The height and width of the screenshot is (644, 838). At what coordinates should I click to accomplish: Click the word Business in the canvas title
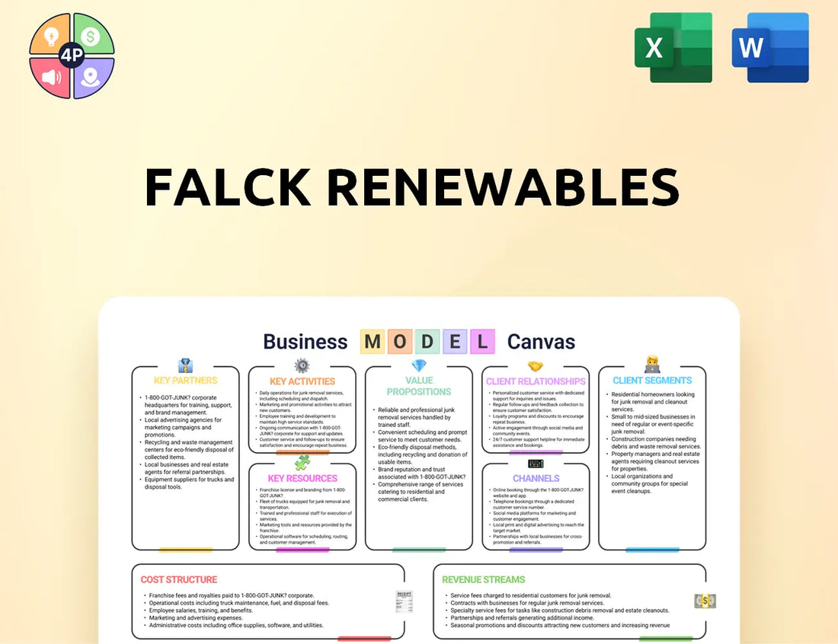(305, 342)
